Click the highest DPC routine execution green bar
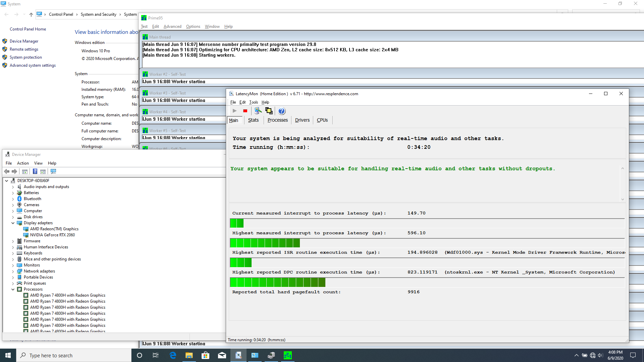 pos(277,283)
